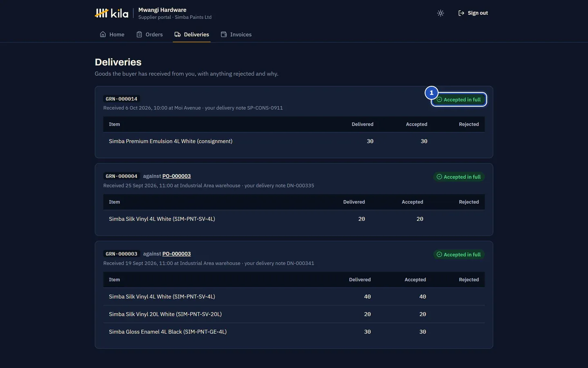
Task: Click checkmark icon on GRN-000004 status badge
Action: (439, 177)
